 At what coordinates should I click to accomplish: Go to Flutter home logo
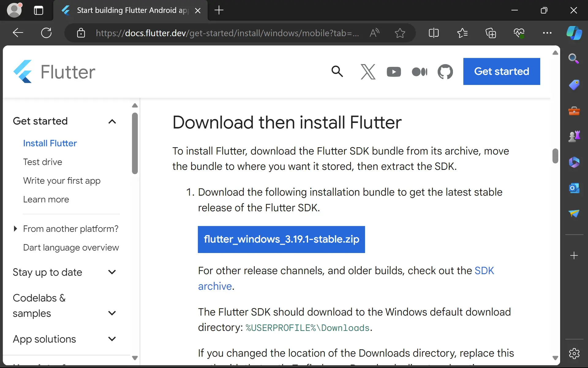pos(54,72)
